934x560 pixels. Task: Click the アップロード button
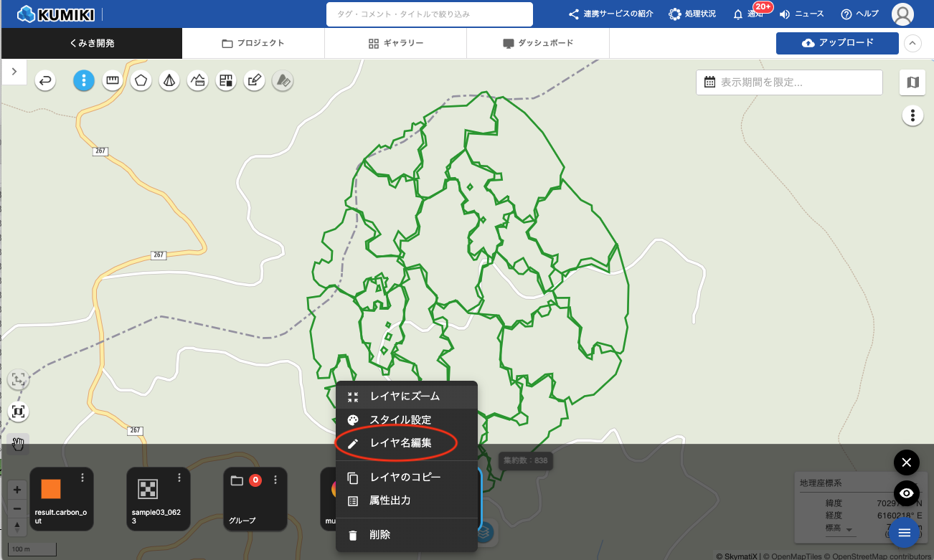(837, 43)
